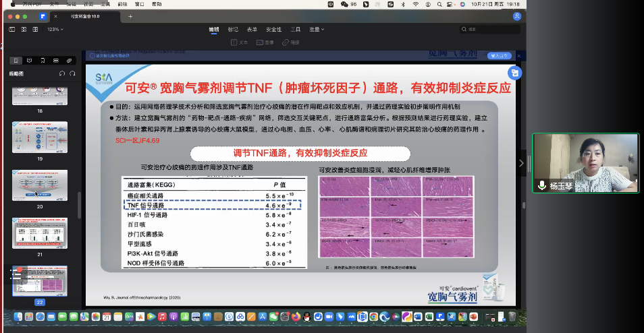
Task: Open the 123% zoom level dropdown
Action: click(x=55, y=30)
